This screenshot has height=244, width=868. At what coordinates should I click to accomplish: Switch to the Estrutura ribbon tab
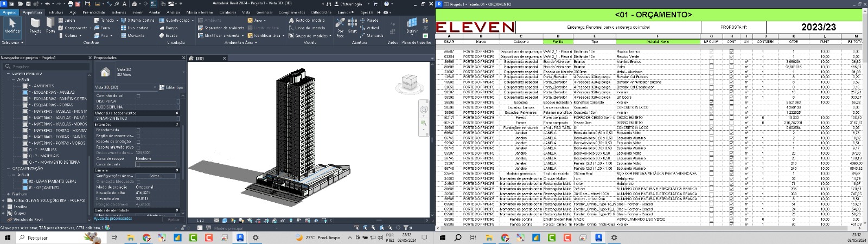point(55,12)
